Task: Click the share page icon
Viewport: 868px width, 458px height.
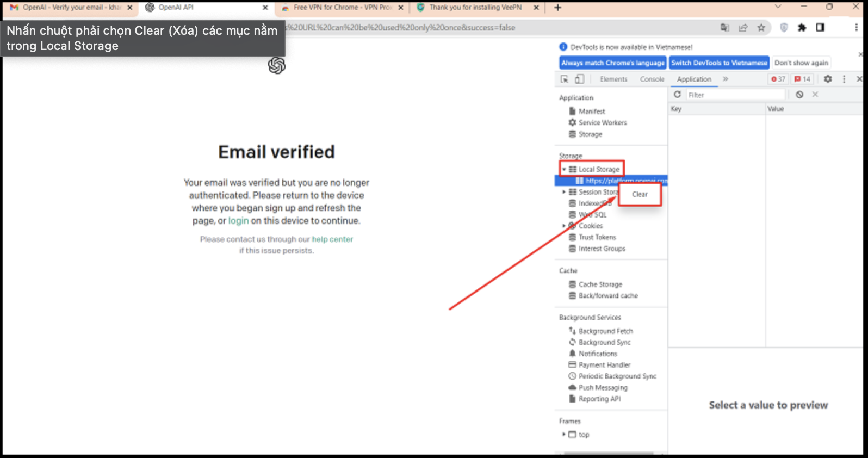Action: point(743,28)
